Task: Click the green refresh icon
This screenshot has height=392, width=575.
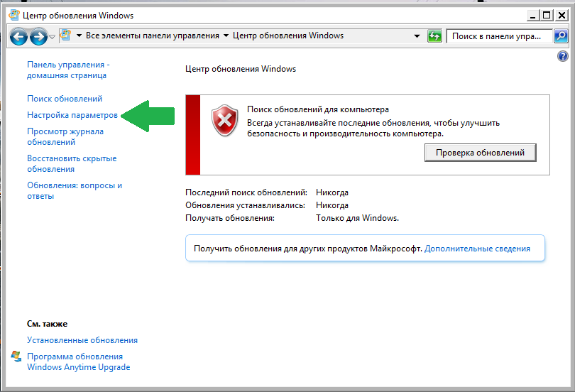Action: coord(434,36)
